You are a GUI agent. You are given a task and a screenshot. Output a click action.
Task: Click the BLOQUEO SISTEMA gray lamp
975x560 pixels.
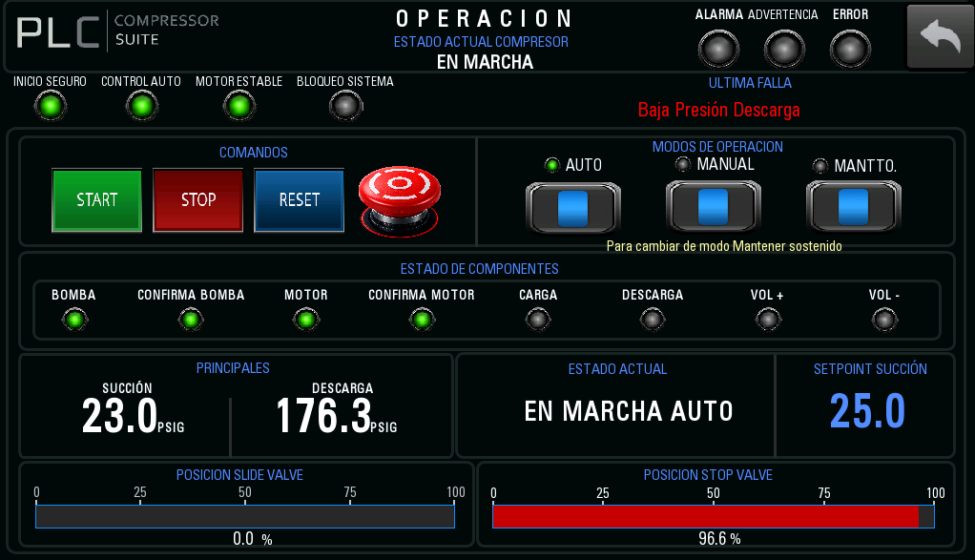(x=345, y=106)
